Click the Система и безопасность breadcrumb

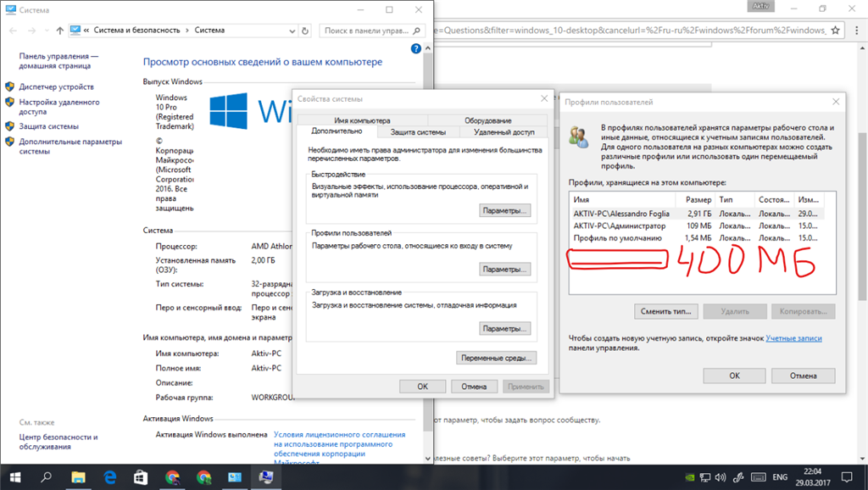click(x=136, y=31)
